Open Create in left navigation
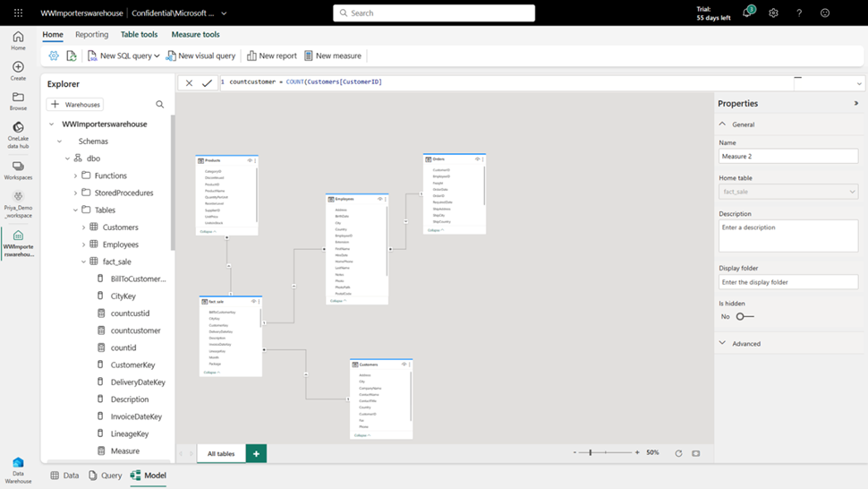This screenshot has height=489, width=868. click(18, 71)
